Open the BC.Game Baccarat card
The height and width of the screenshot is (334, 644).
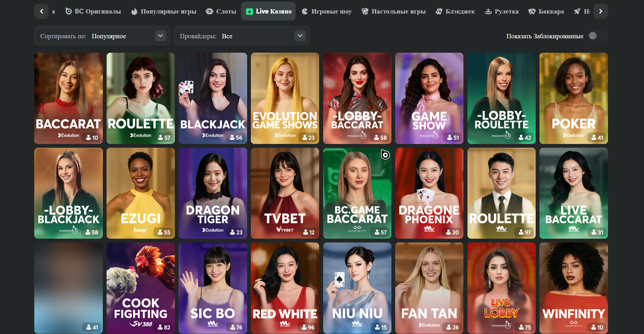click(x=357, y=193)
